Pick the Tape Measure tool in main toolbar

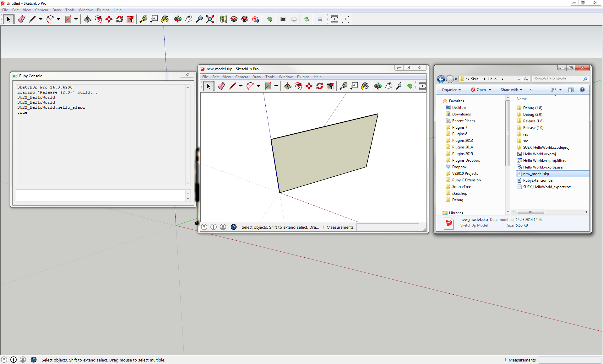[x=143, y=19]
